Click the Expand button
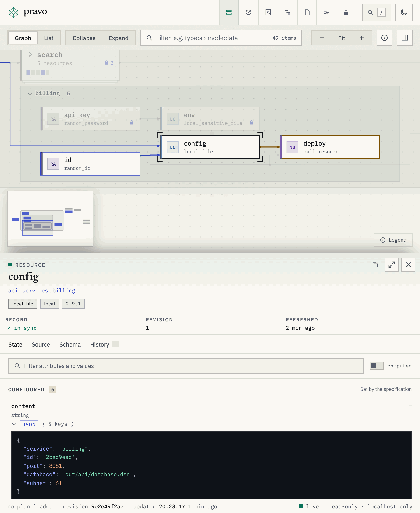 coord(119,38)
